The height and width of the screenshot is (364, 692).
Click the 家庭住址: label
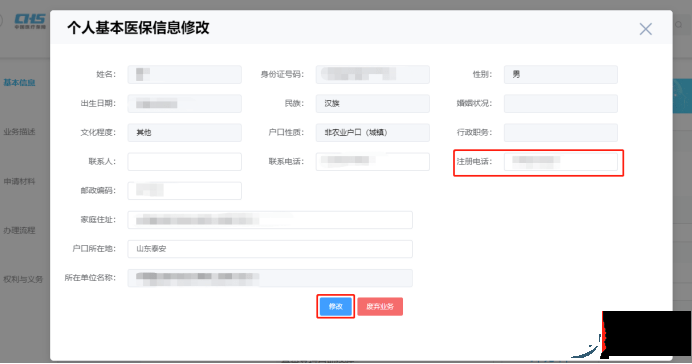(98, 220)
